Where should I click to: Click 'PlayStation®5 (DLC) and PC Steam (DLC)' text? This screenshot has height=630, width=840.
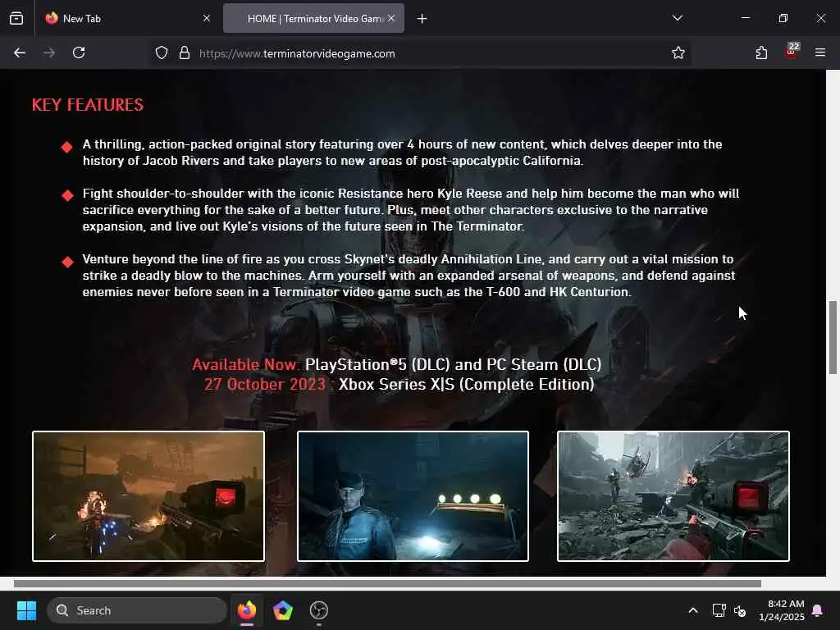point(453,364)
